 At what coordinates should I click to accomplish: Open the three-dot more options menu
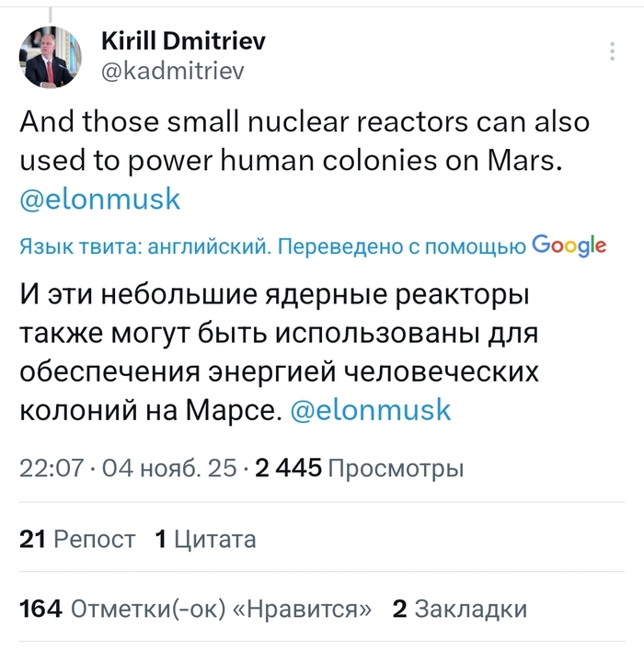coord(614,51)
